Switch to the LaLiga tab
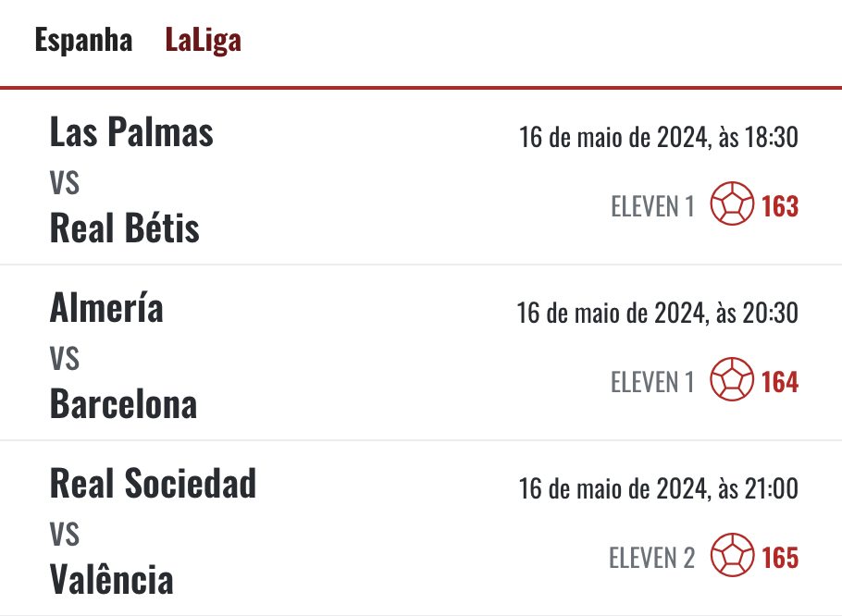This screenshot has height=616, width=842. coord(203,41)
